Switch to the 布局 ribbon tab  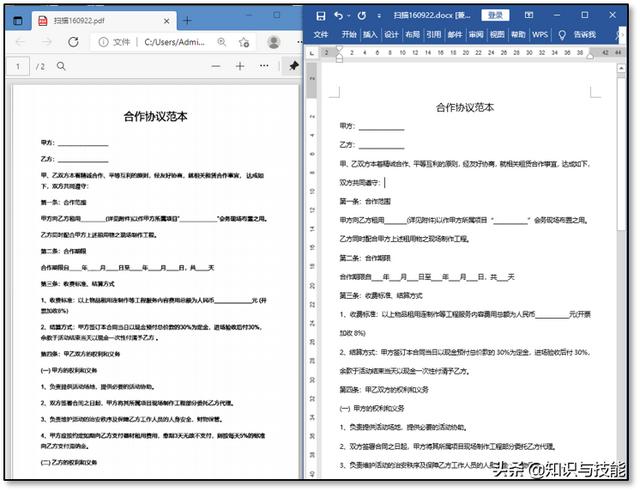(412, 35)
